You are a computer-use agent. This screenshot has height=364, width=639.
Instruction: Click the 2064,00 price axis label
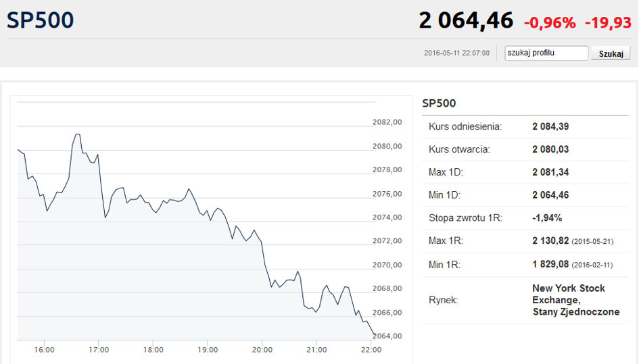pos(387,336)
